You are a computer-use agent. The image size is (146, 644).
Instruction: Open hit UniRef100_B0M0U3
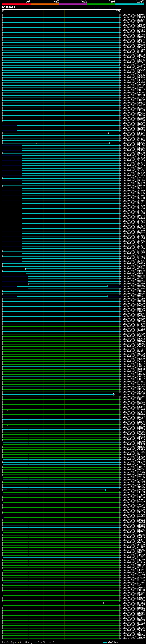coord(133,377)
